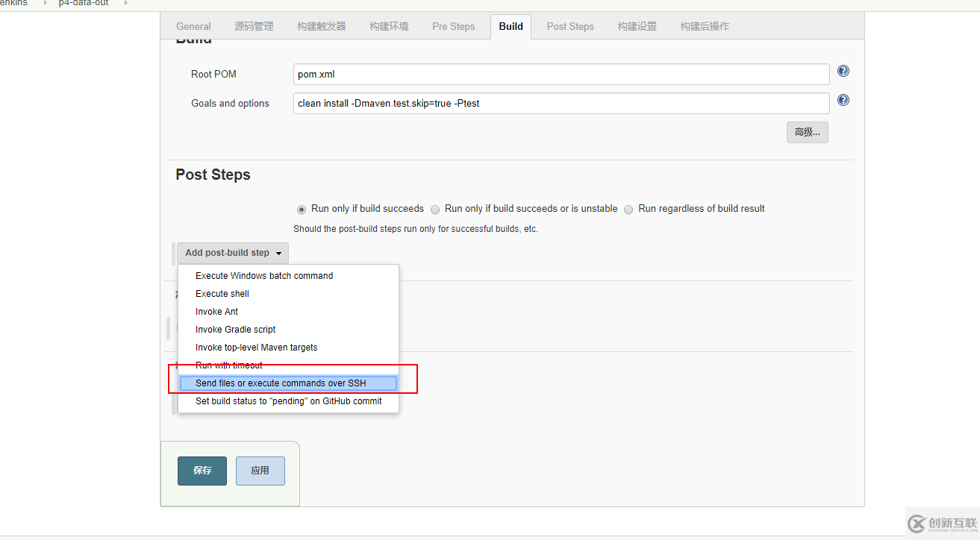The image size is (980, 540).
Task: Open the 构建设置 tab
Action: point(637,26)
